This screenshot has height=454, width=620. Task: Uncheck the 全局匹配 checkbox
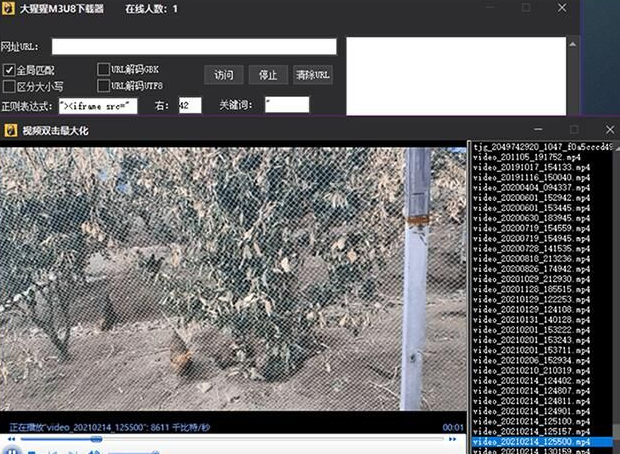click(9, 70)
